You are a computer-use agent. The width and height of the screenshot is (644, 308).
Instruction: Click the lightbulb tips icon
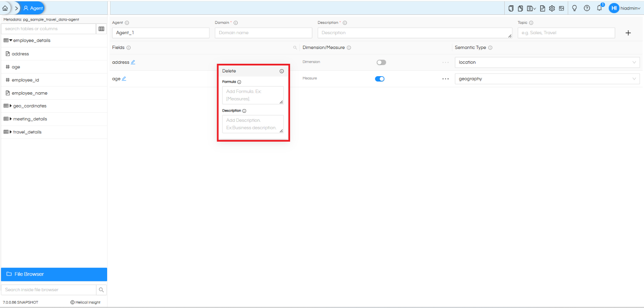574,8
